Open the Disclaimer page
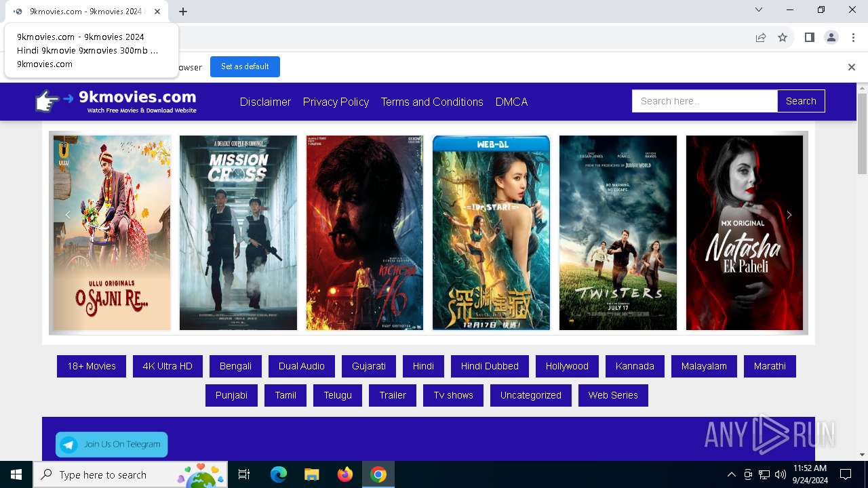This screenshot has height=488, width=868. click(x=265, y=102)
